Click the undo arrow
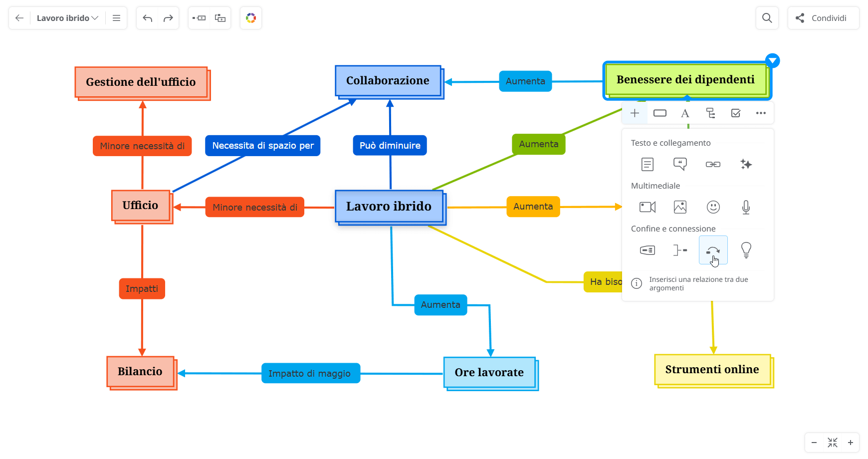 pos(148,18)
